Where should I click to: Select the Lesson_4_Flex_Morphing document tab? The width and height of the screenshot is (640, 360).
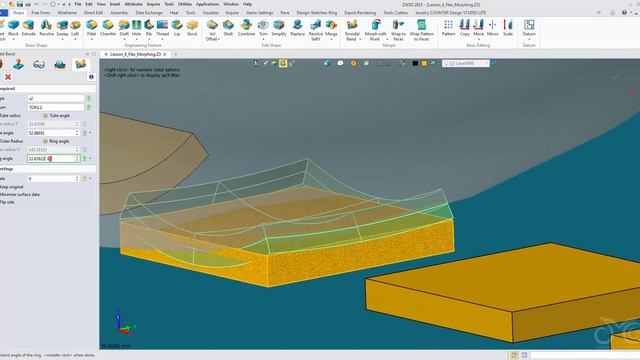coord(135,54)
